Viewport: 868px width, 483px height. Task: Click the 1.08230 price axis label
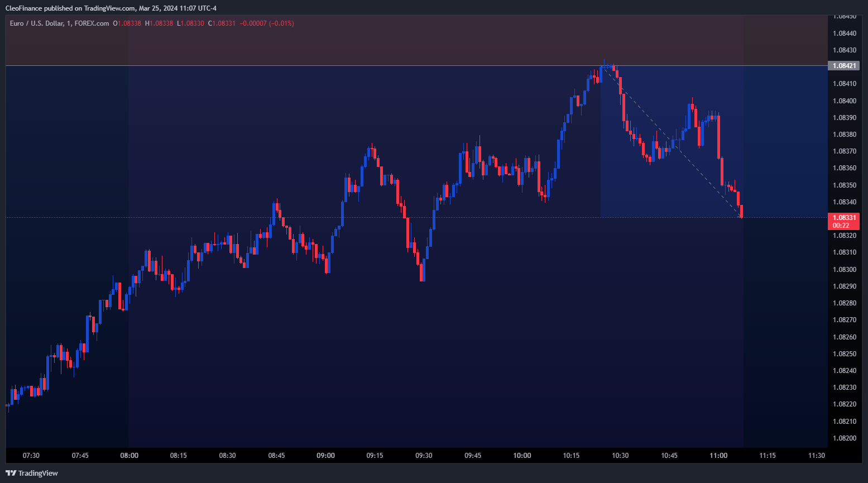[x=844, y=388]
